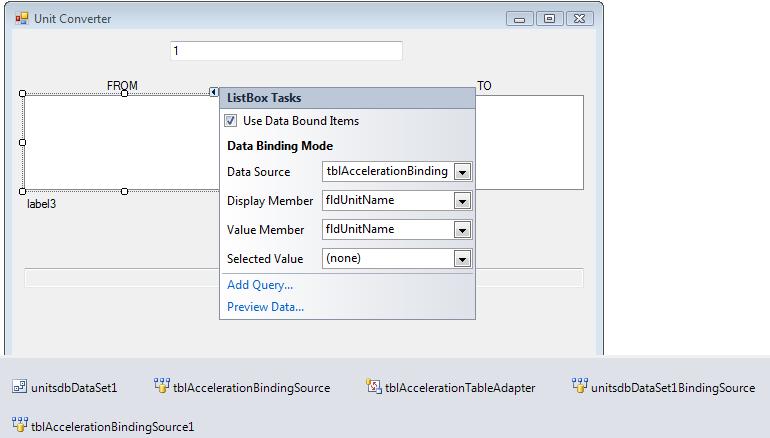
Task: Click the text box containing 1
Action: click(x=286, y=51)
